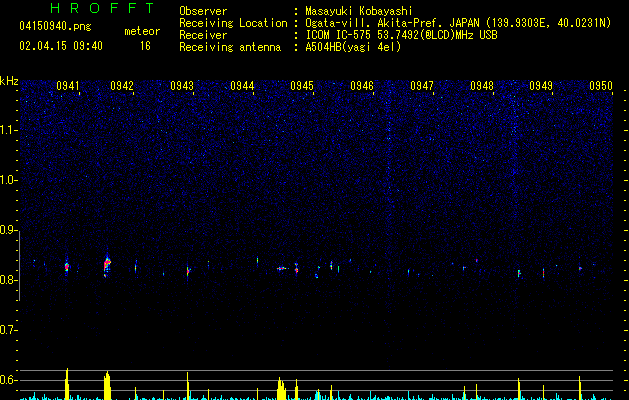Click the 0947 time marker
Screen dimensions: 629x400
(422, 86)
